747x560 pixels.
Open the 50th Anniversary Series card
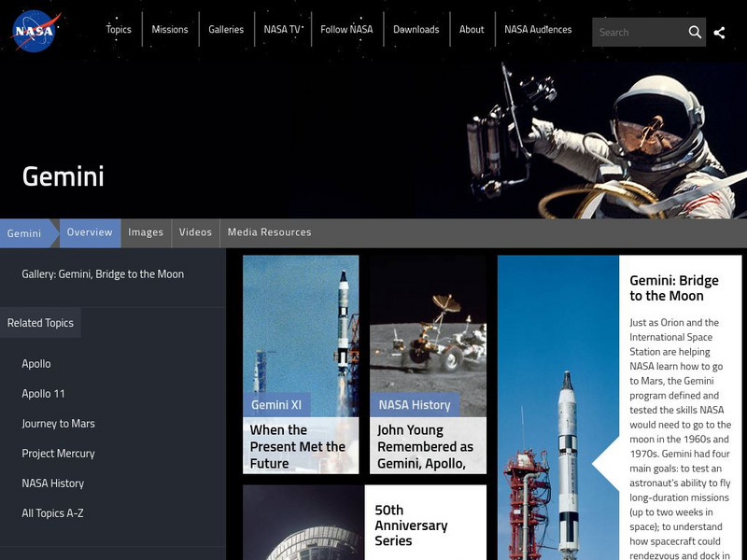(426, 525)
